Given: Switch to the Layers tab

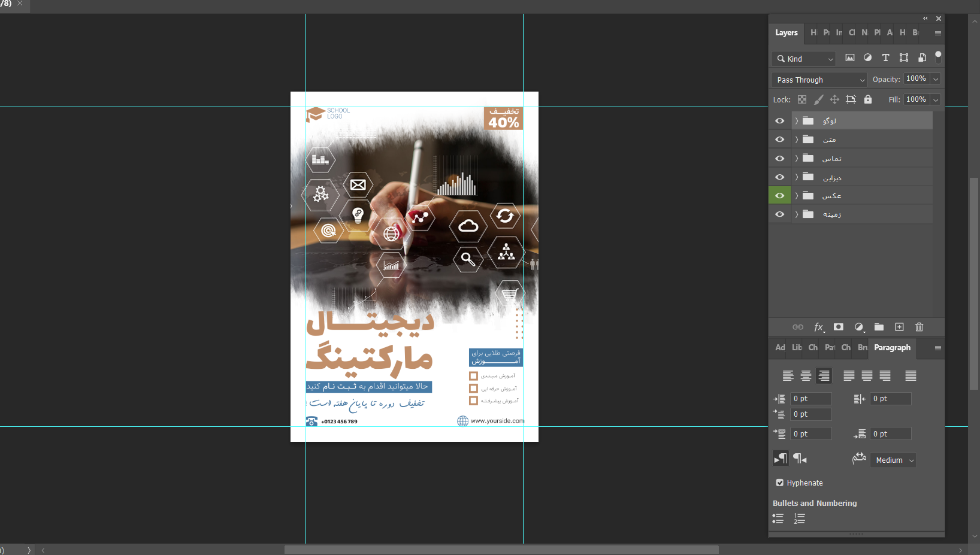Looking at the screenshot, I should coord(787,33).
